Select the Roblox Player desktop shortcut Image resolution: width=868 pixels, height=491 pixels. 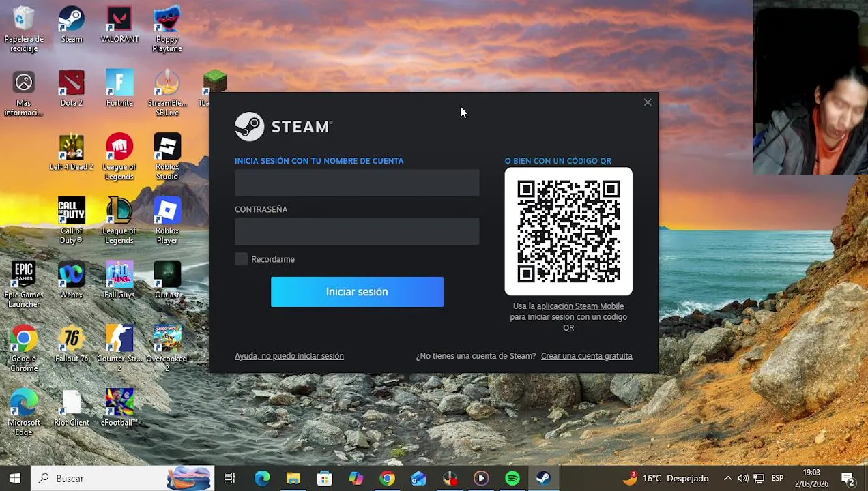pos(167,222)
